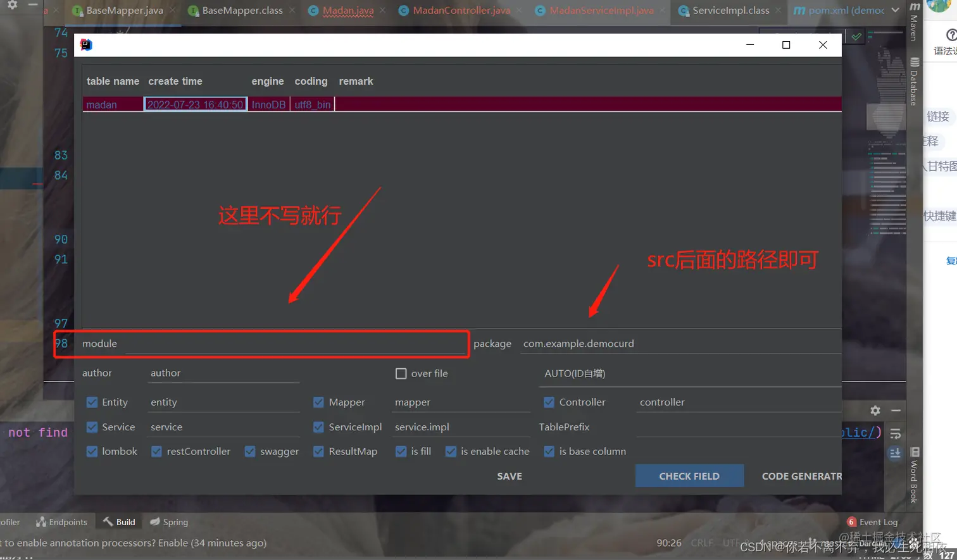Screen dimensions: 957x560
Task: Edit the controller package input field
Action: coord(739,402)
